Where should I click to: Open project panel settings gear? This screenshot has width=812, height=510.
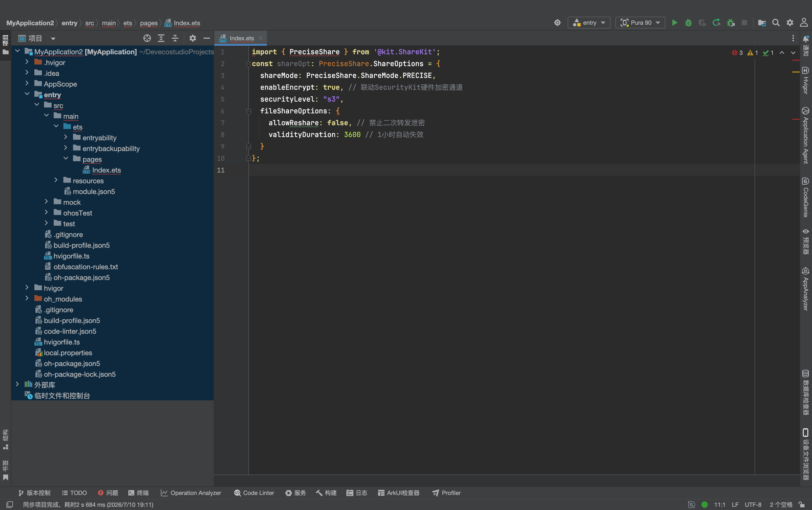pos(193,38)
